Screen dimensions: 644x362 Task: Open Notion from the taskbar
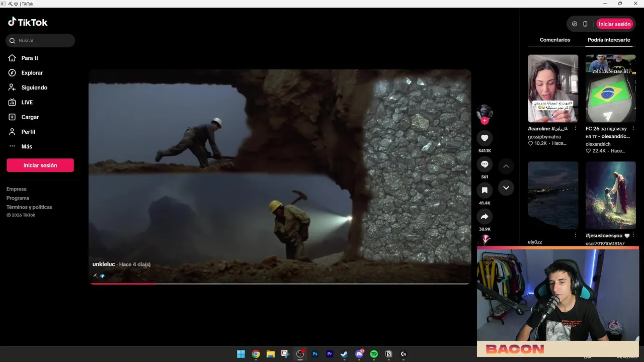(x=388, y=354)
